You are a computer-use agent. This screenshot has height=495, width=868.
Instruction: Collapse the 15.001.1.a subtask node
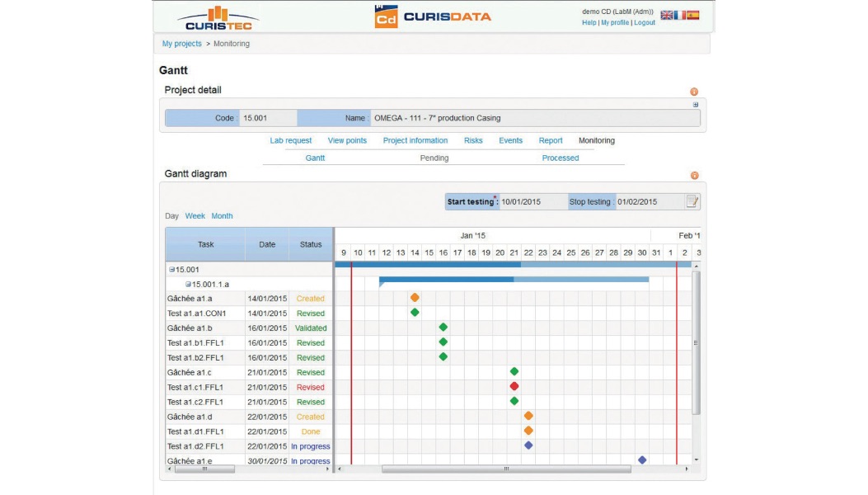click(188, 285)
